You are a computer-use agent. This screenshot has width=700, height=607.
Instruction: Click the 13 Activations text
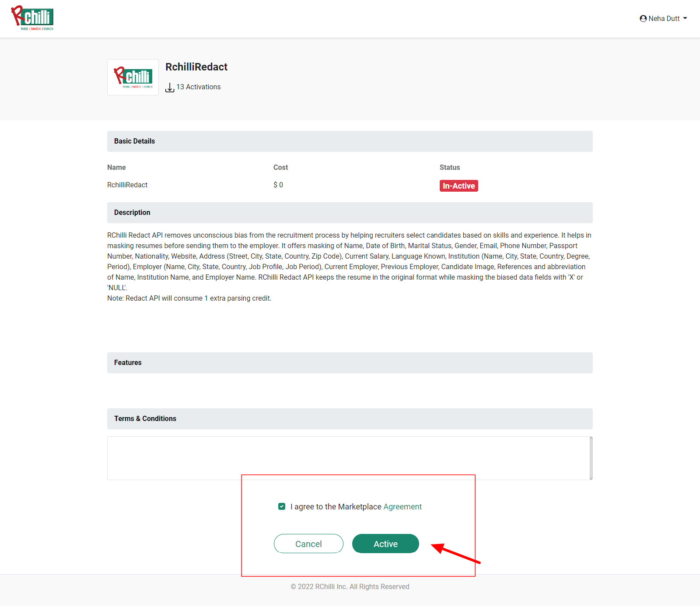199,87
